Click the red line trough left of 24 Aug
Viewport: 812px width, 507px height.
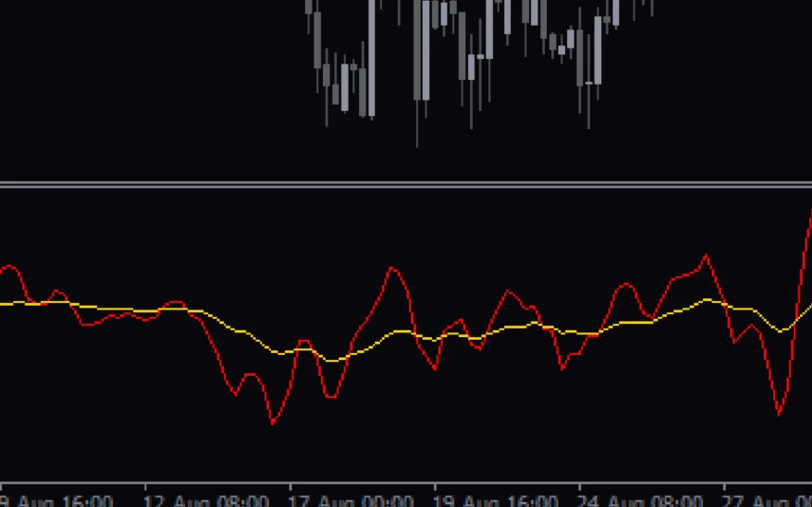pos(562,368)
